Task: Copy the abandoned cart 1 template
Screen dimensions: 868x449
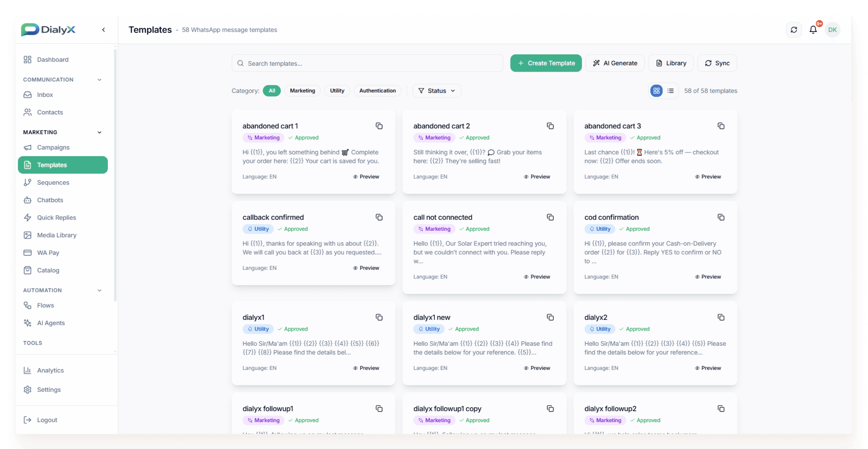Action: 379,126
